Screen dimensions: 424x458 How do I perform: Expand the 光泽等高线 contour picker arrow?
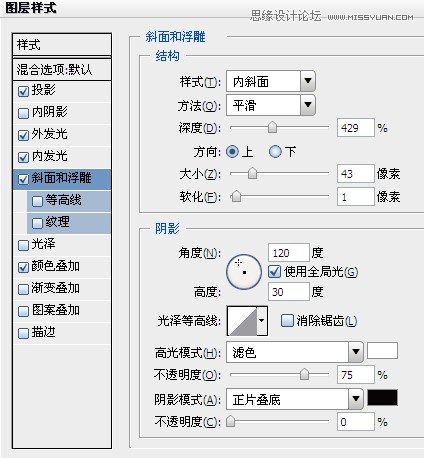262,321
